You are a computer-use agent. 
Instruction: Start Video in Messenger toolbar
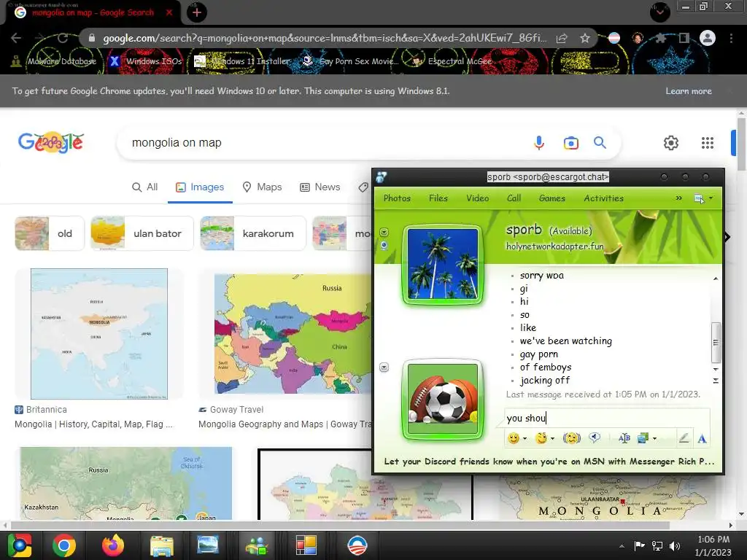(x=477, y=198)
